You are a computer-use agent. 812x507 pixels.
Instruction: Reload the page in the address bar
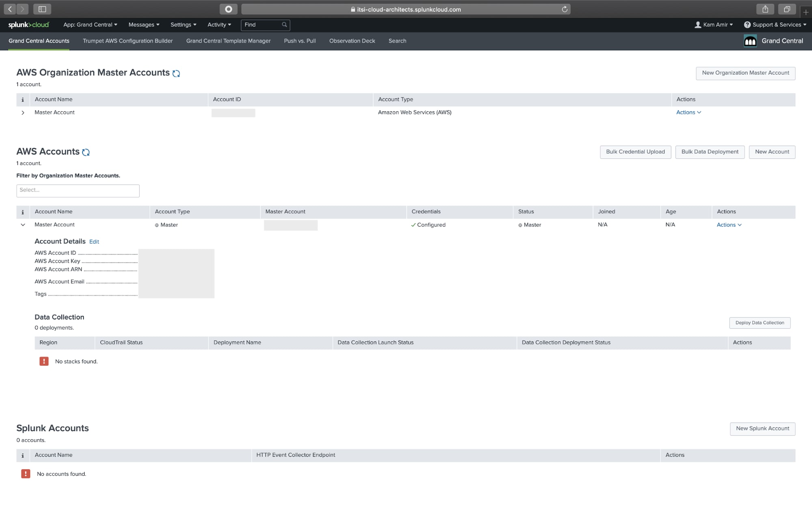(x=564, y=9)
